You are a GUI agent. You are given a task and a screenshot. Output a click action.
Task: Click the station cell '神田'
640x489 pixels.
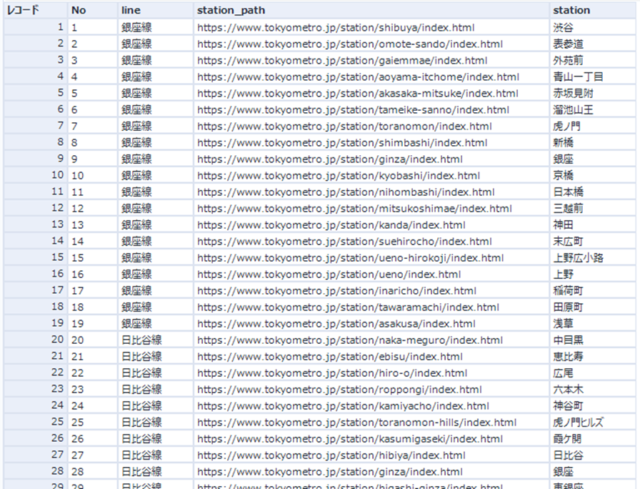[593, 225]
